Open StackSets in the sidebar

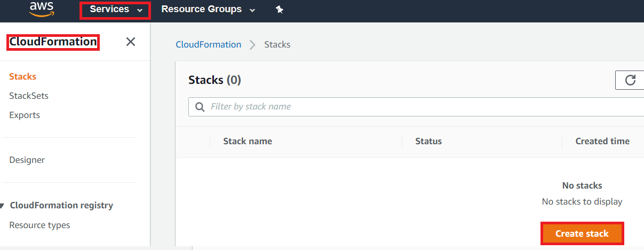[29, 96]
